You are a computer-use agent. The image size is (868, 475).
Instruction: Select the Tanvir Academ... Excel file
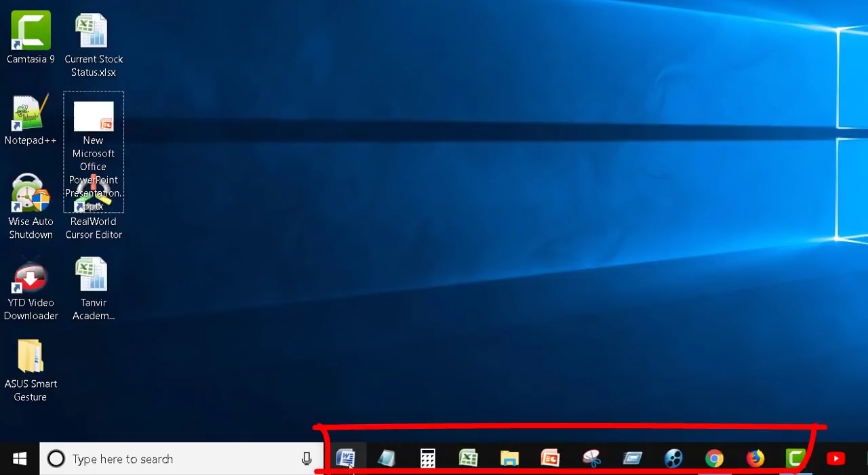93,288
